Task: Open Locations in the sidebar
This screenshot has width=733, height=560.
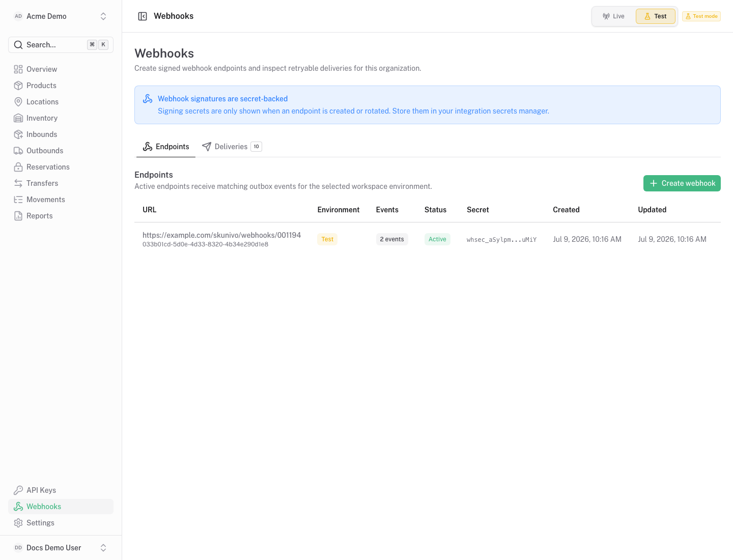Action: coord(61,102)
